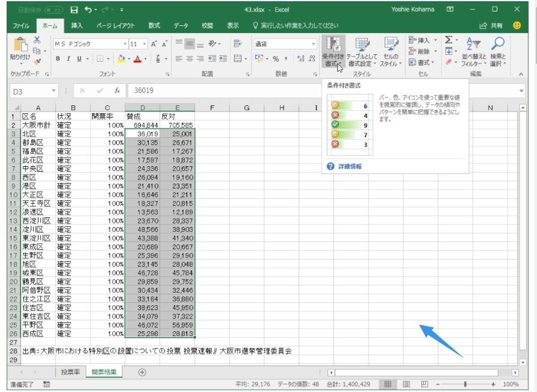Open the 条件付き書式 conditional formatting menu
This screenshot has width=537, height=392.
(x=333, y=52)
